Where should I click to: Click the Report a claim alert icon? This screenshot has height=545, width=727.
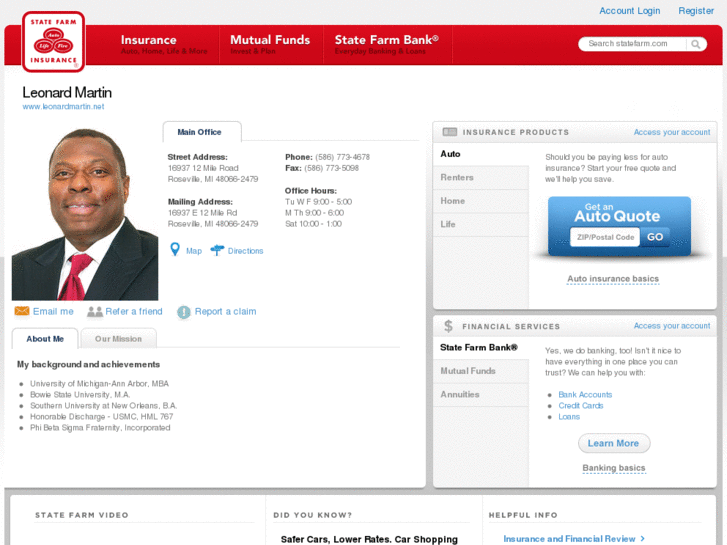[184, 312]
